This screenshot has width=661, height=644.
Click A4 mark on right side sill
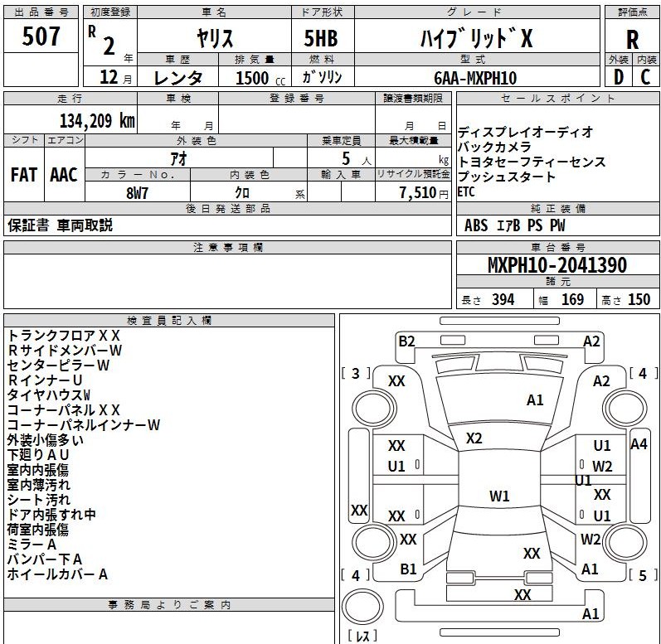coord(639,444)
